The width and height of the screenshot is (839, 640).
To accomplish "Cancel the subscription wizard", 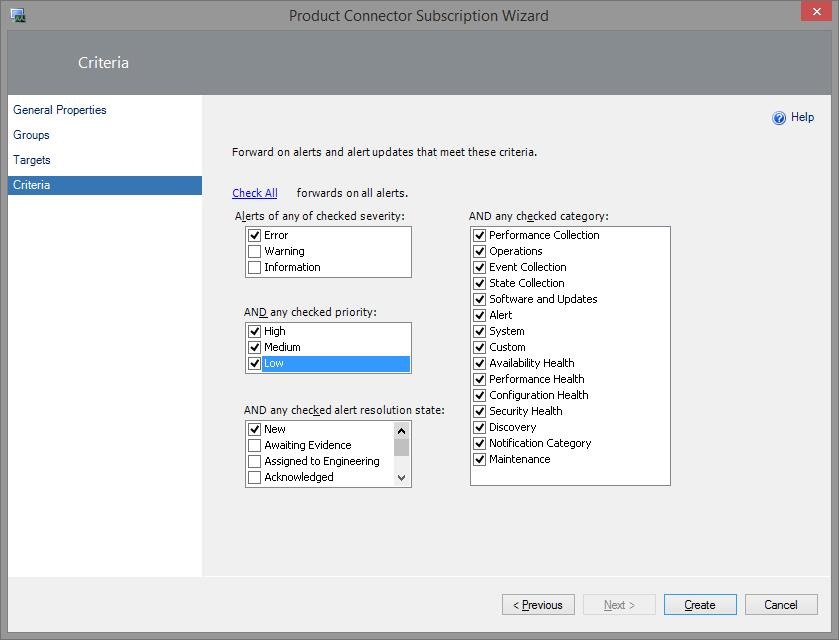I will pyautogui.click(x=781, y=605).
